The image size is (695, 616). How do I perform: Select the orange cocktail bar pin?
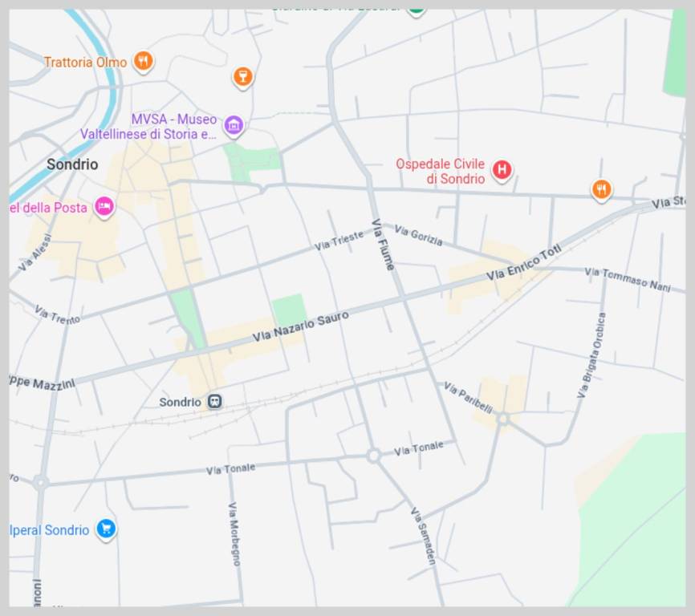pos(242,76)
